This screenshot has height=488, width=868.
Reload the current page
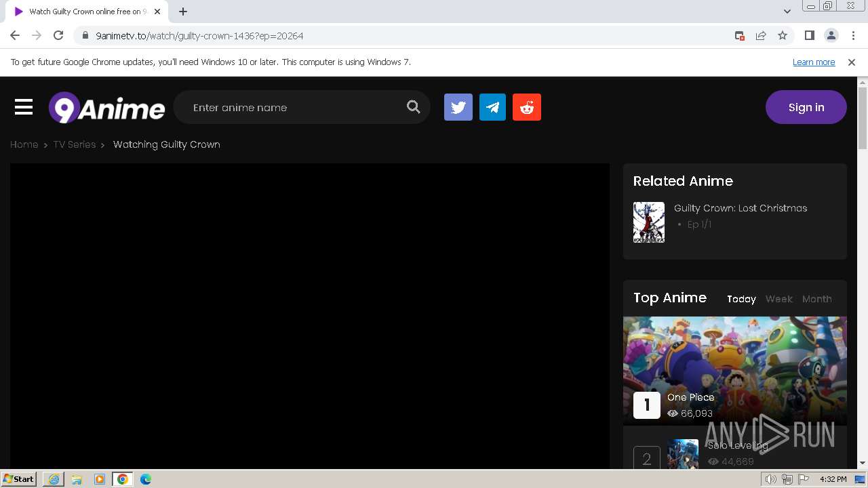coord(58,36)
